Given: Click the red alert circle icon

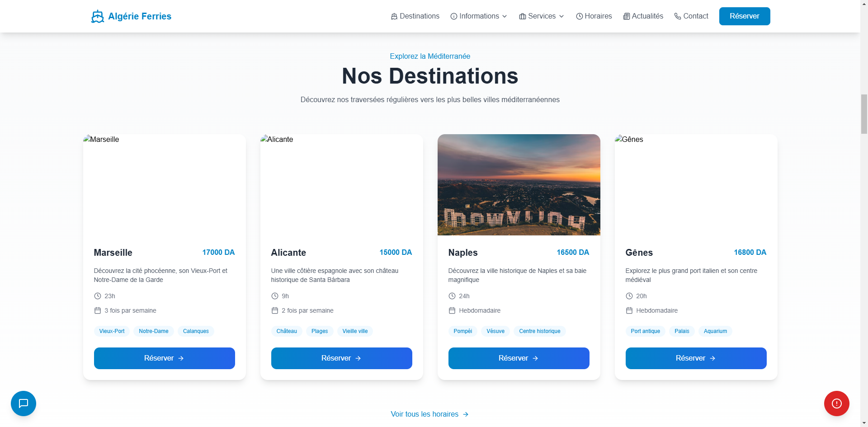Looking at the screenshot, I should pyautogui.click(x=837, y=404).
